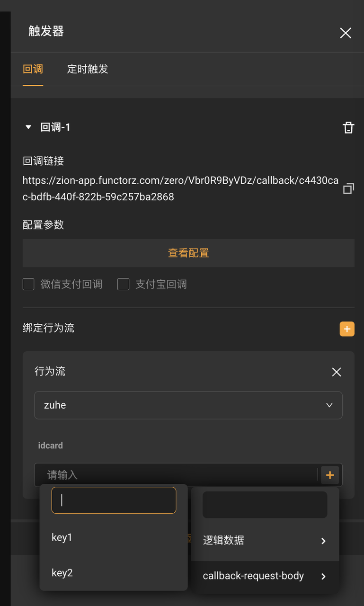Delete 回调-1 with the trash icon
The image size is (364, 606).
click(348, 127)
